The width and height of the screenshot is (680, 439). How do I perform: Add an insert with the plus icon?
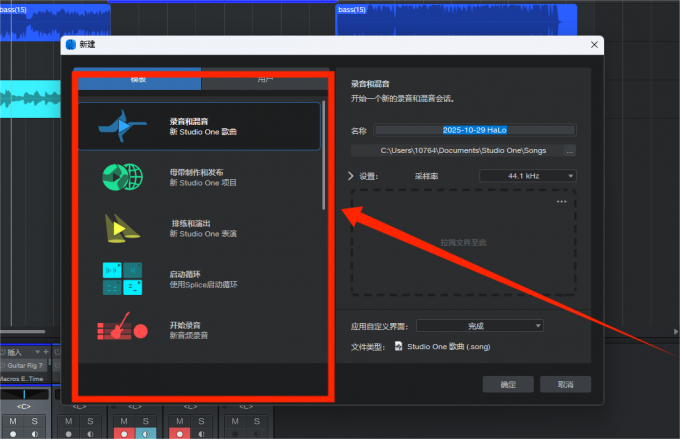tap(46, 351)
